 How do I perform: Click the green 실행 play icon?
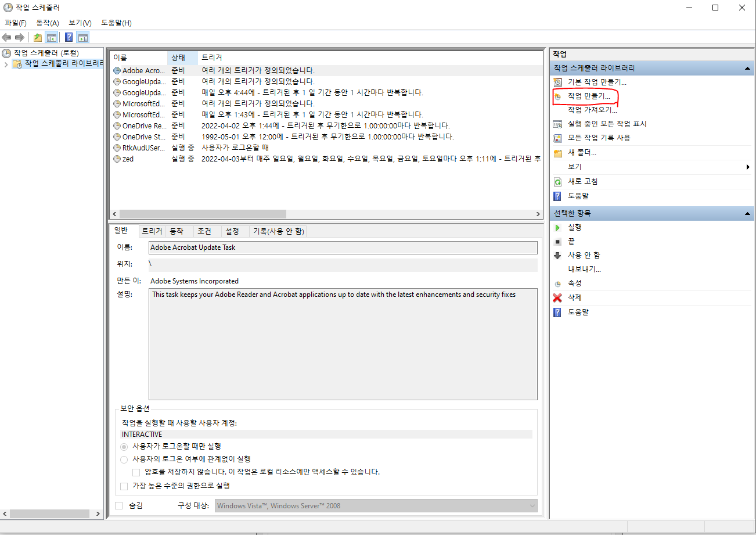coord(558,228)
